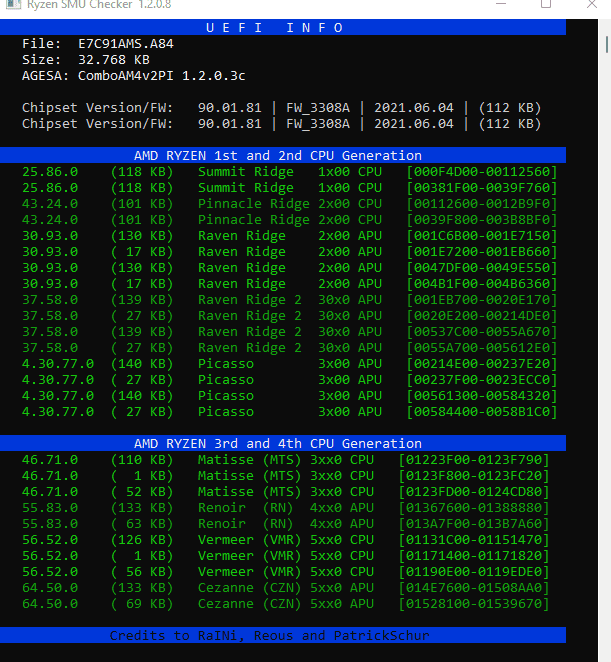
Task: Click version 56.52.0 in 126 KB row
Action: (50, 540)
